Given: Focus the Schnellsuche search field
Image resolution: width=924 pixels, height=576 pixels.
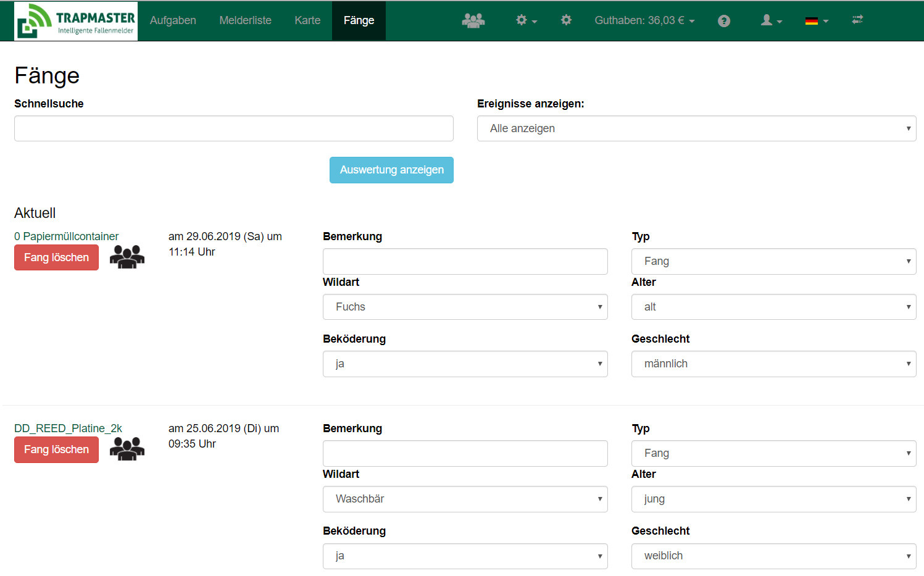Looking at the screenshot, I should [234, 128].
